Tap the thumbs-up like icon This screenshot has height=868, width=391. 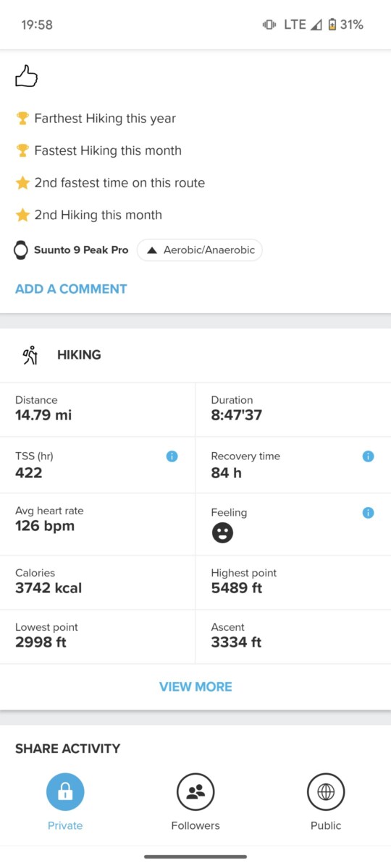click(x=26, y=77)
